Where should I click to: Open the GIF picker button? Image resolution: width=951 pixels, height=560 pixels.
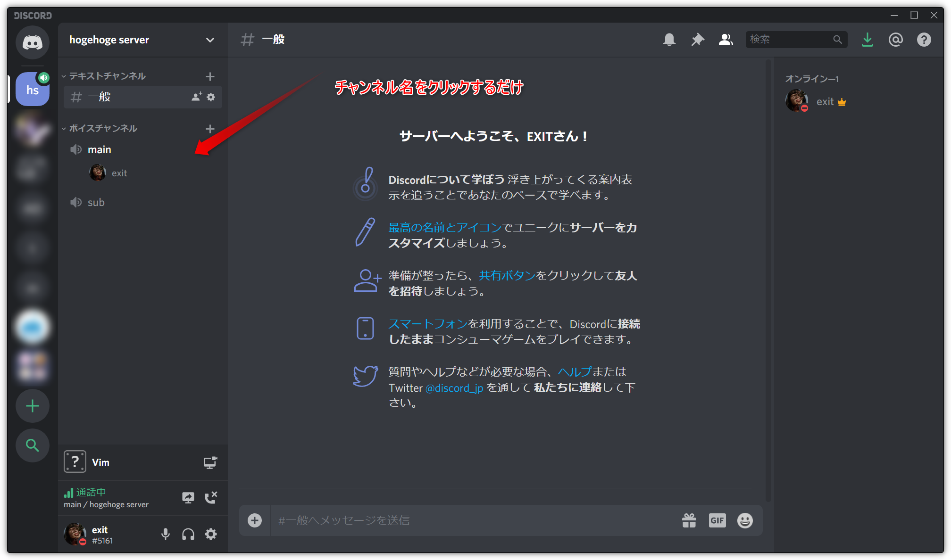point(717,520)
